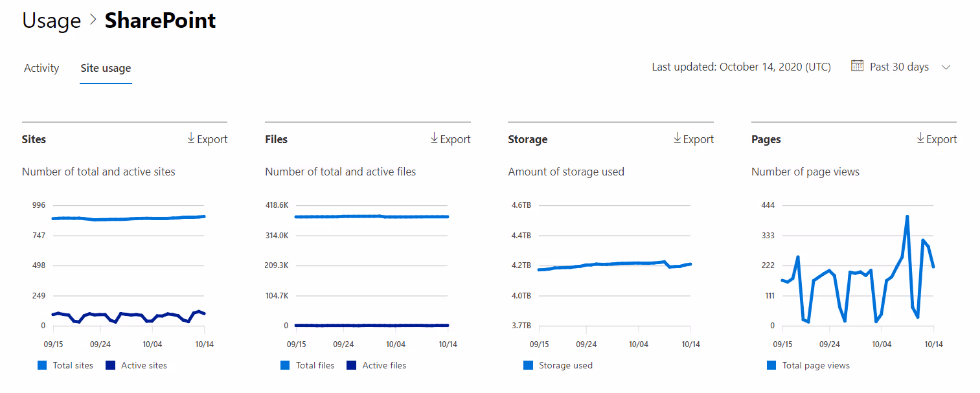Switch to the Activity tab
980x393 pixels.
(x=41, y=68)
